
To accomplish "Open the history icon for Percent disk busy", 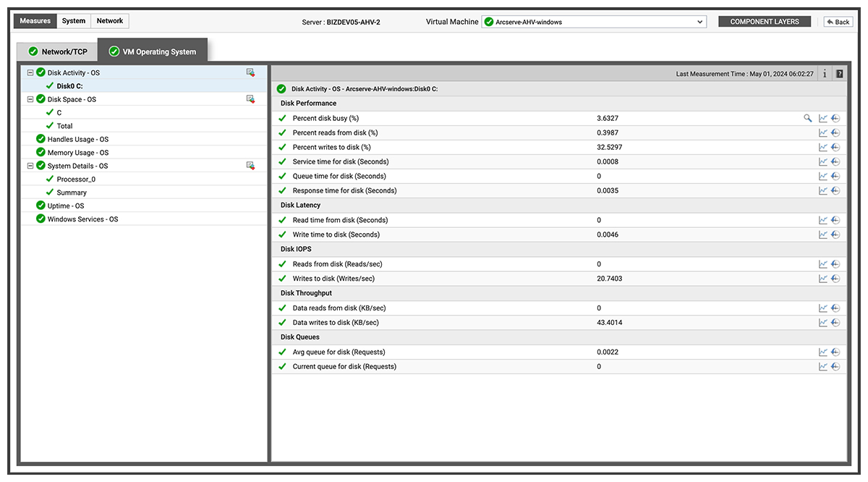I will tap(835, 118).
